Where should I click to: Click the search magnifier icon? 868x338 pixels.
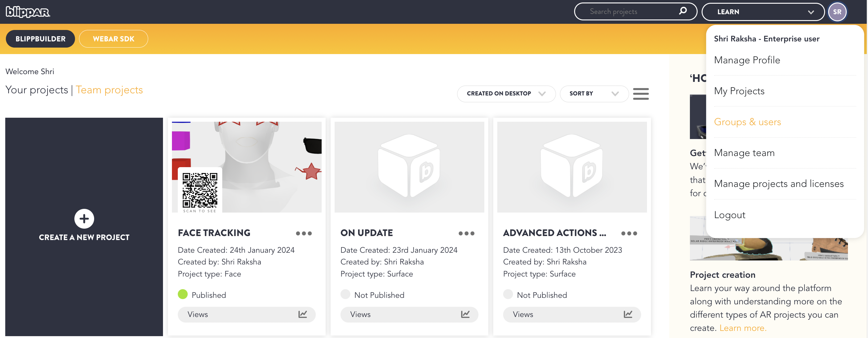(x=683, y=11)
